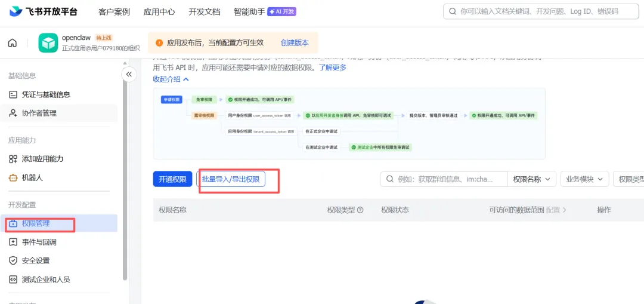Click the 事件与回调 icon
The width and height of the screenshot is (644, 304).
pos(13,242)
